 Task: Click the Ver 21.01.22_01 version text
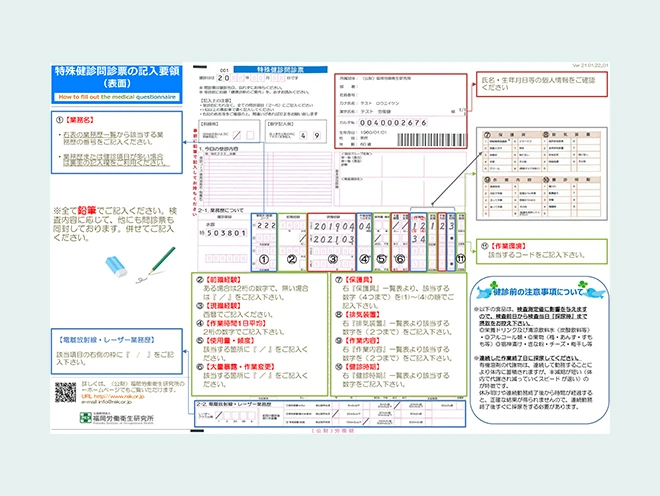[590, 66]
